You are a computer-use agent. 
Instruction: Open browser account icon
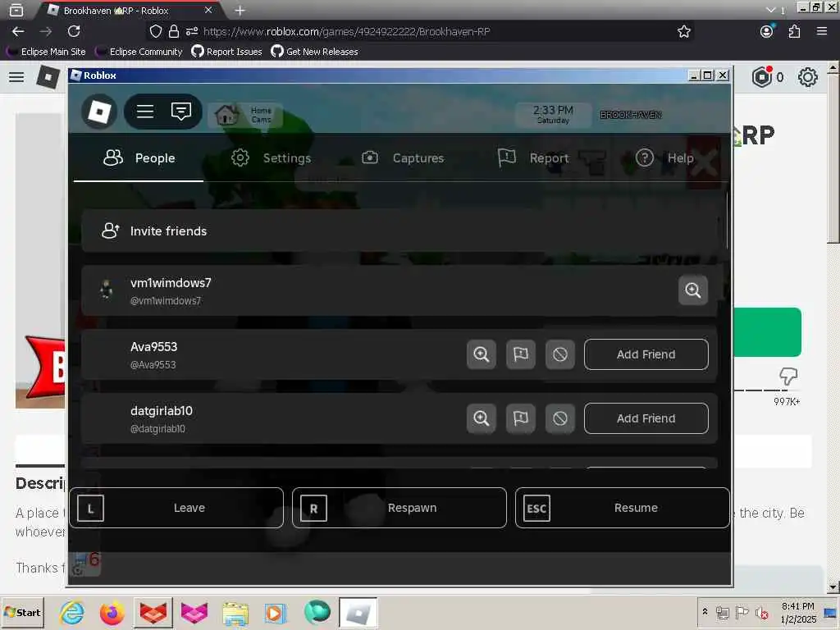click(767, 32)
